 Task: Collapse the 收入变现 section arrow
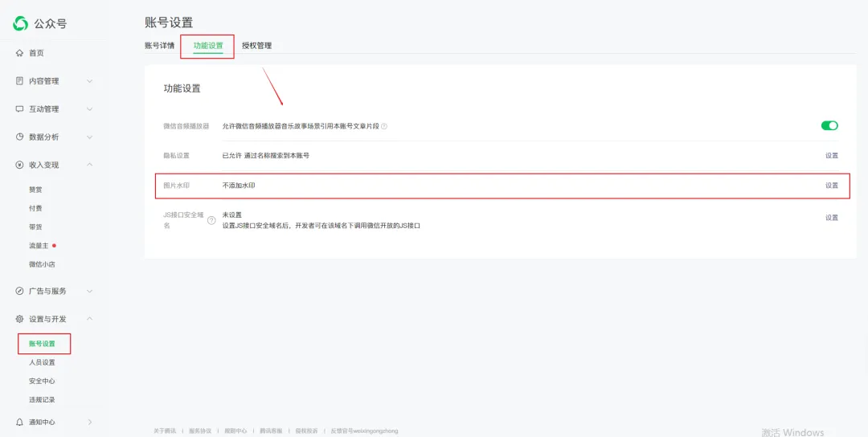[89, 165]
